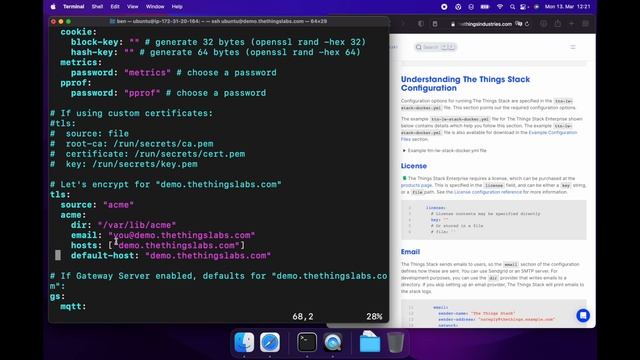640x360 pixels.
Task: Open Safari from the Dock
Action: [x=270, y=342]
